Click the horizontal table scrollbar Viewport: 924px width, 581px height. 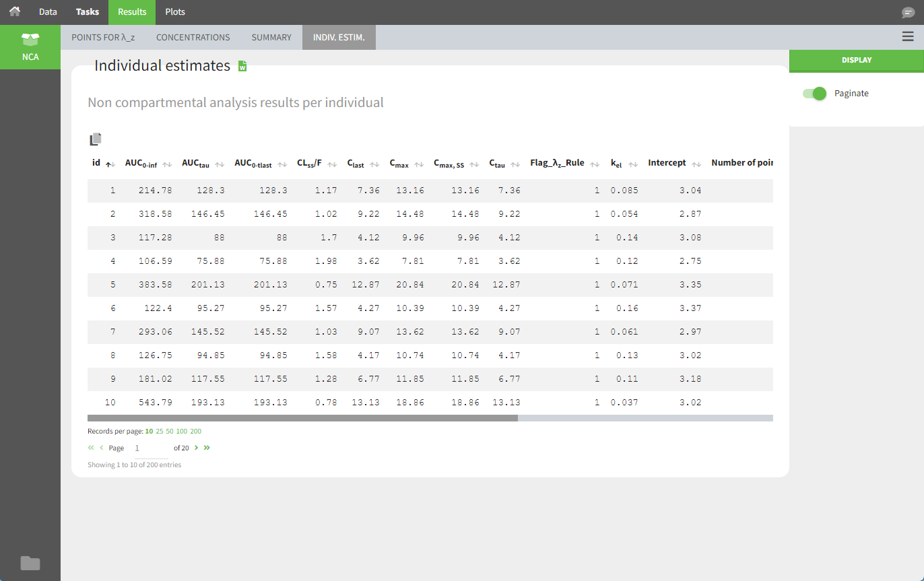[x=302, y=418]
